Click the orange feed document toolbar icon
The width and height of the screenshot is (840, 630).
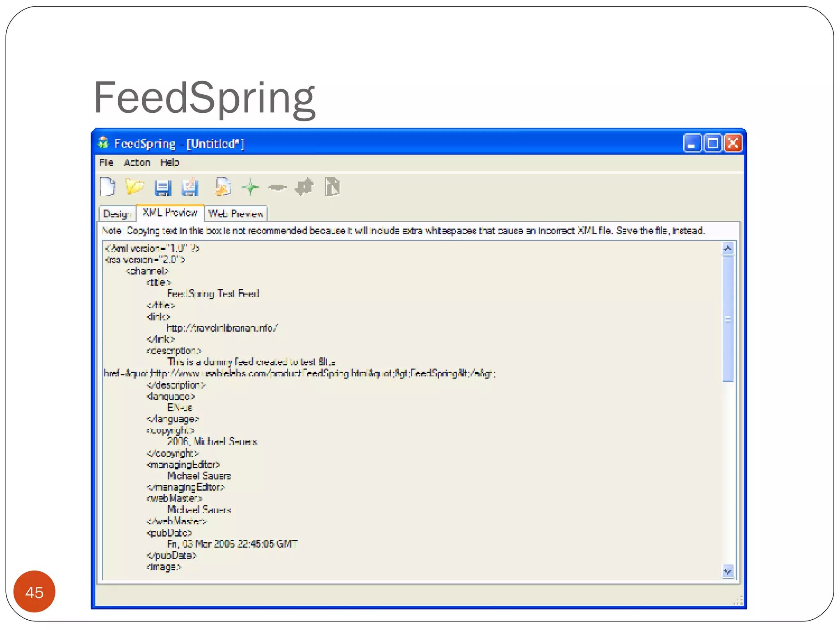point(223,187)
